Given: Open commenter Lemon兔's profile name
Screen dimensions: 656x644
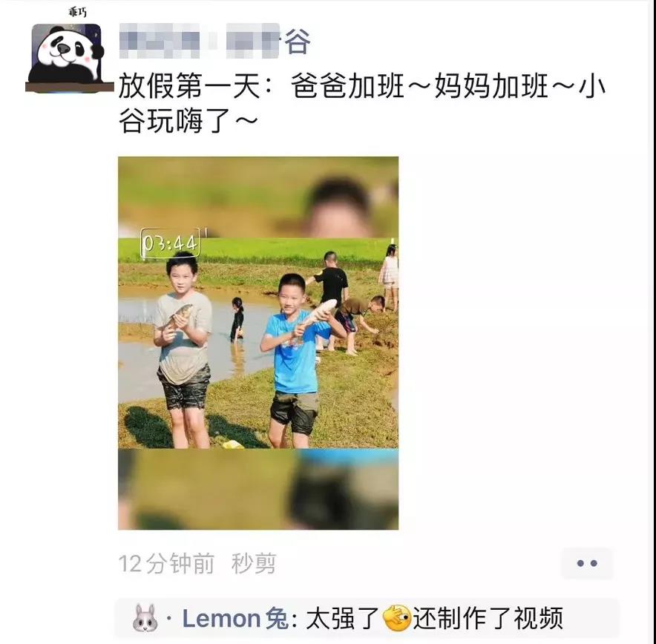Looking at the screenshot, I should point(235,619).
